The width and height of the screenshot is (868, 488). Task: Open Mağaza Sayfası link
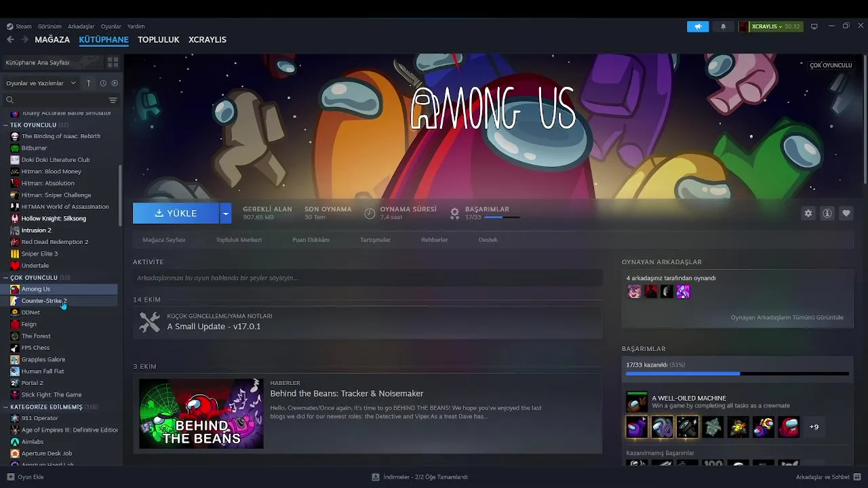point(163,240)
